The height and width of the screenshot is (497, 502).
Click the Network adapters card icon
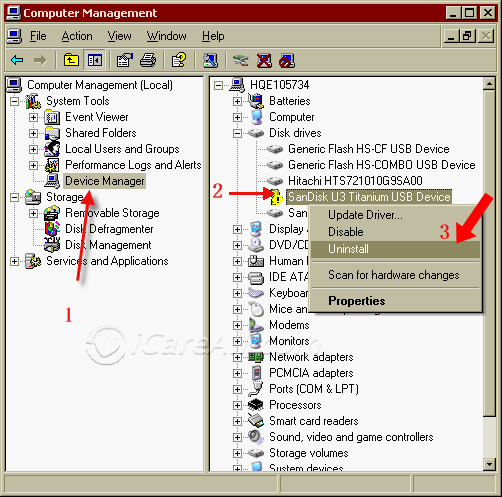click(x=256, y=357)
